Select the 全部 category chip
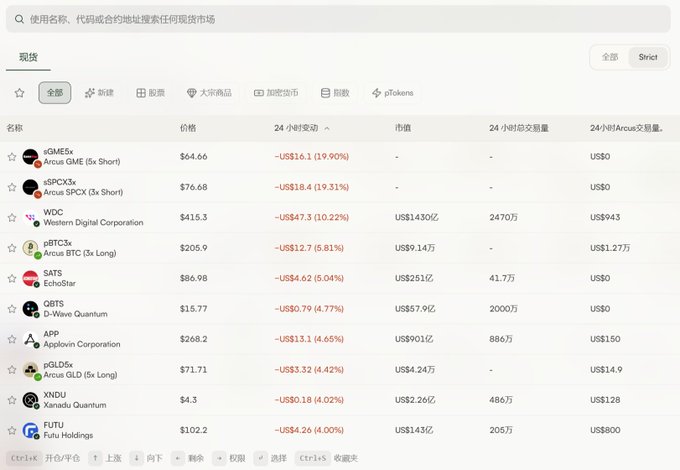The width and height of the screenshot is (680, 470). pos(55,93)
